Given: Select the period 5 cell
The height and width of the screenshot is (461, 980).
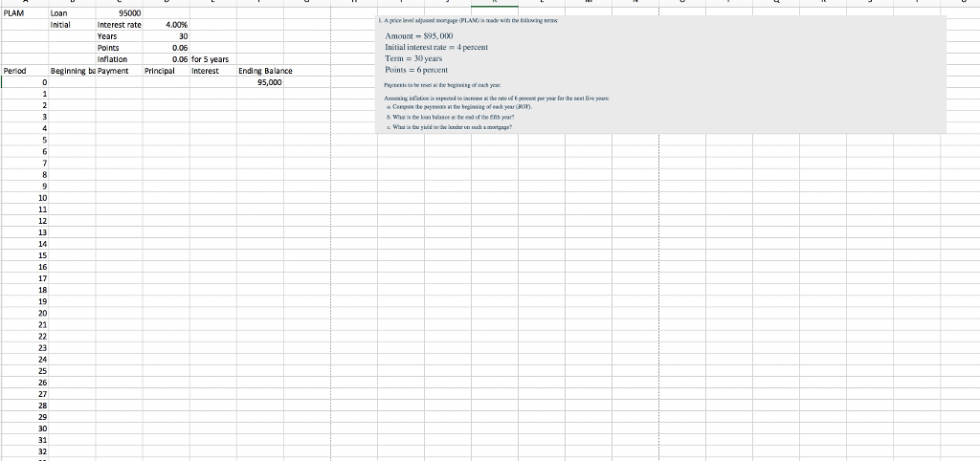Looking at the screenshot, I should click(25, 140).
